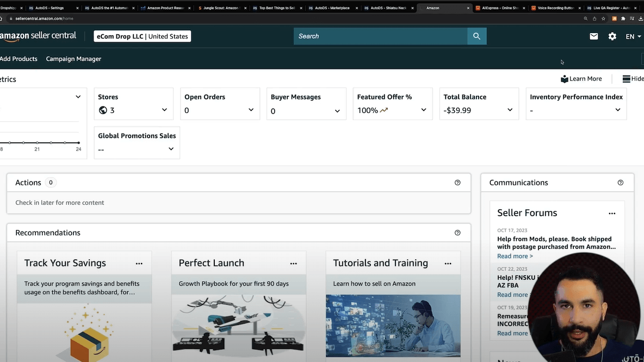Click the orange extension icon
This screenshot has width=644, height=362.
point(615,18)
